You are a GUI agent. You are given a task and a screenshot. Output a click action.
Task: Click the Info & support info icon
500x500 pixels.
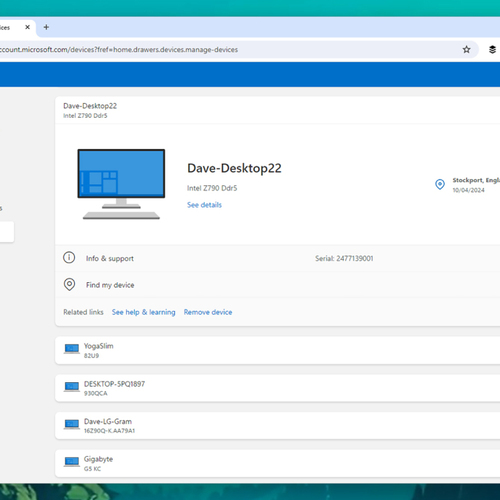69,258
